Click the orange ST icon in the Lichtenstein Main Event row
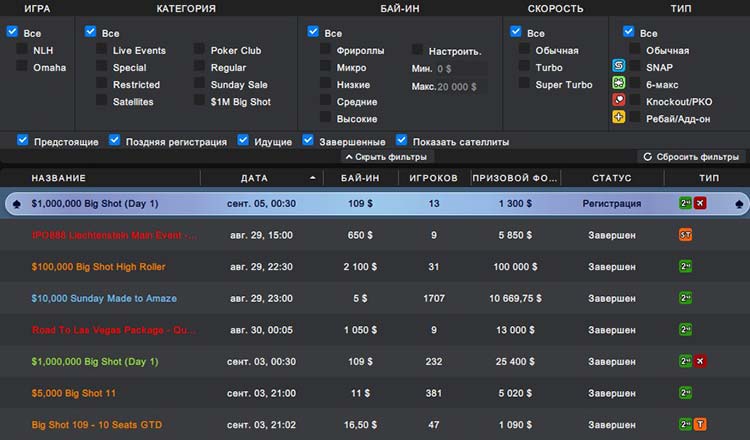The image size is (750, 440). [x=686, y=235]
